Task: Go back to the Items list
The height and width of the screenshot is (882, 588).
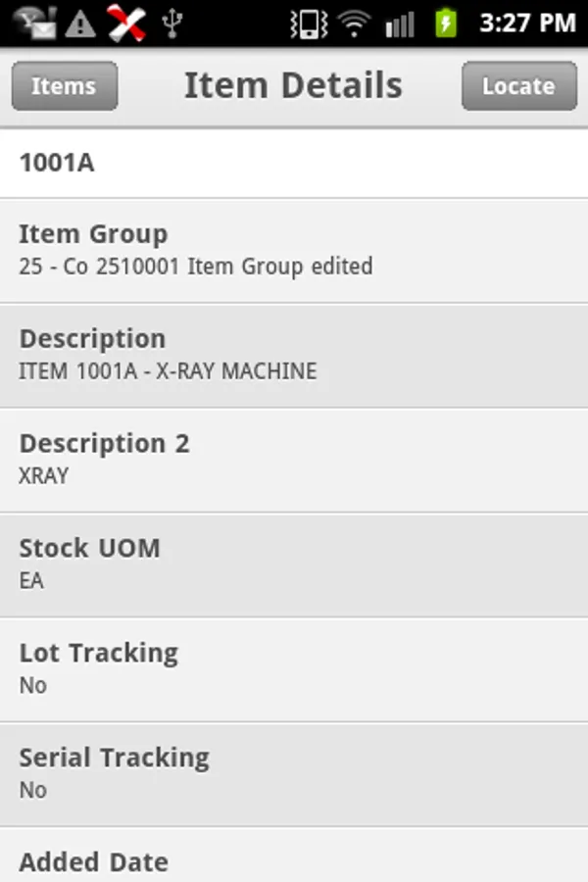Action: pyautogui.click(x=65, y=86)
